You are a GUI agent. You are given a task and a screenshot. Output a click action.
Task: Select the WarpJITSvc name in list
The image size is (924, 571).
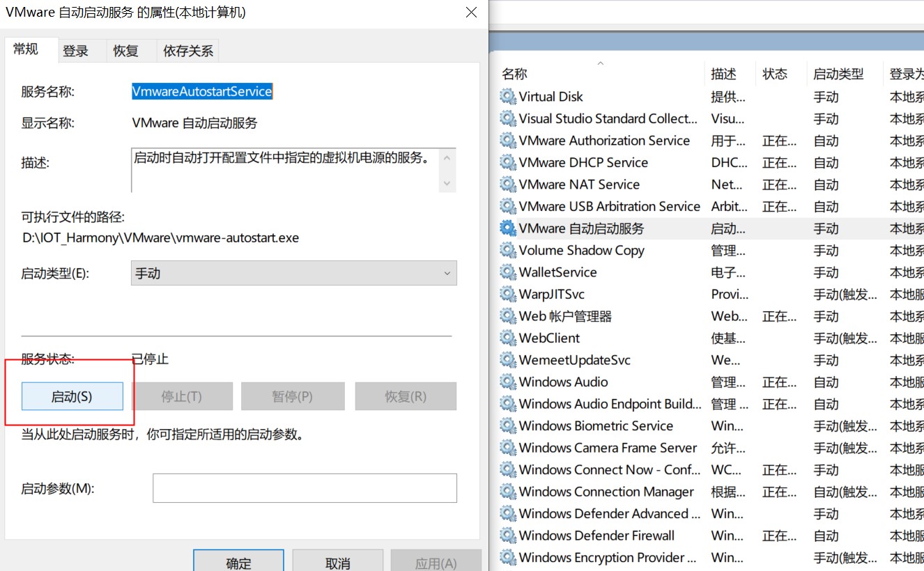(551, 294)
